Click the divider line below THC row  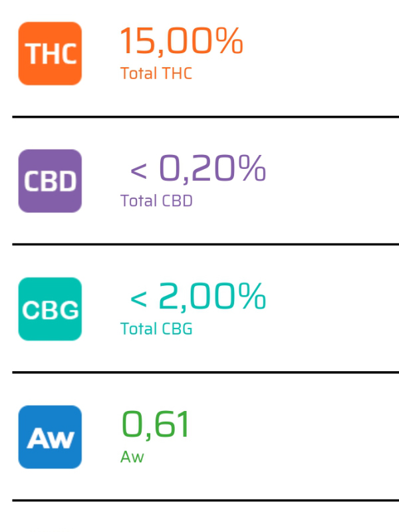point(205,117)
